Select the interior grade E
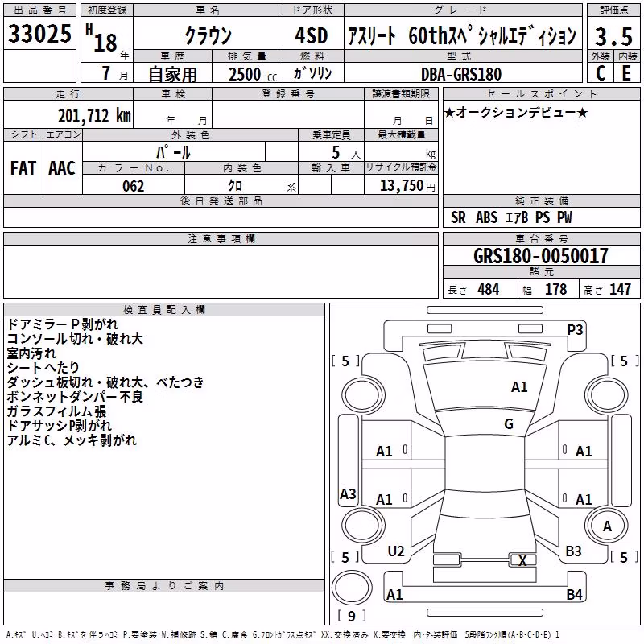Image resolution: width=644 pixels, height=644 pixels. pos(626,73)
